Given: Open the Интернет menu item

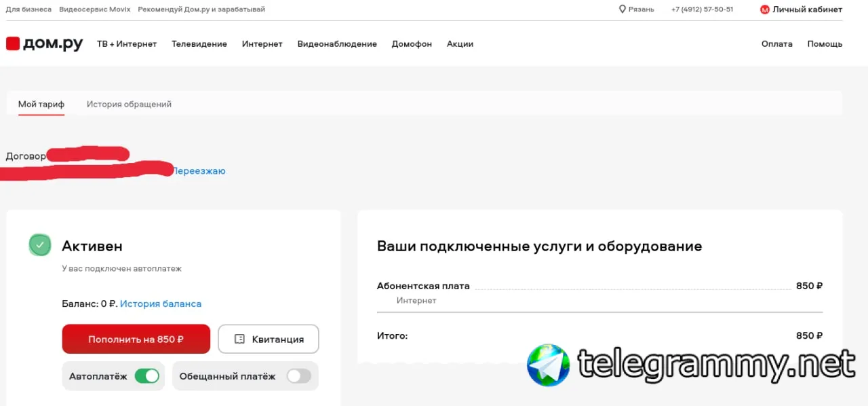Looking at the screenshot, I should pos(262,43).
